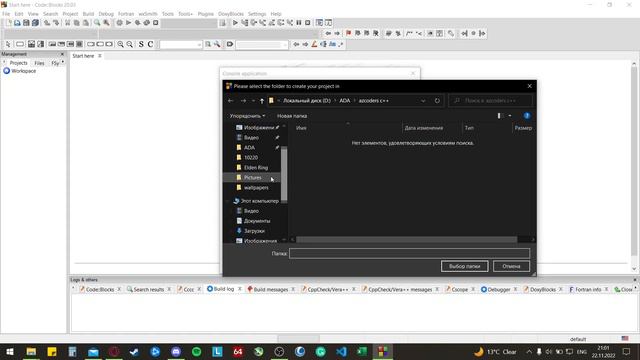Viewport: 640px width, 360px height.
Task: Refresh the folder dialog listing
Action: [x=437, y=101]
